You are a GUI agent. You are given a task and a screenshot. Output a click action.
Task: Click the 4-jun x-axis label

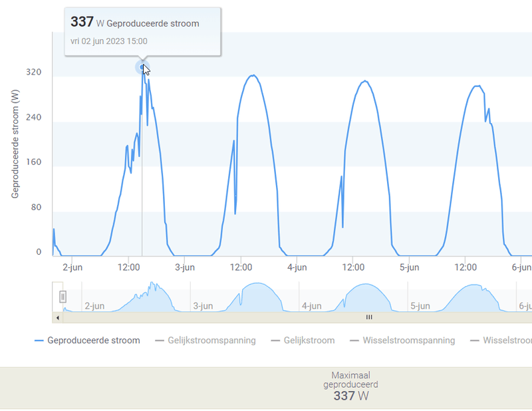(x=297, y=267)
